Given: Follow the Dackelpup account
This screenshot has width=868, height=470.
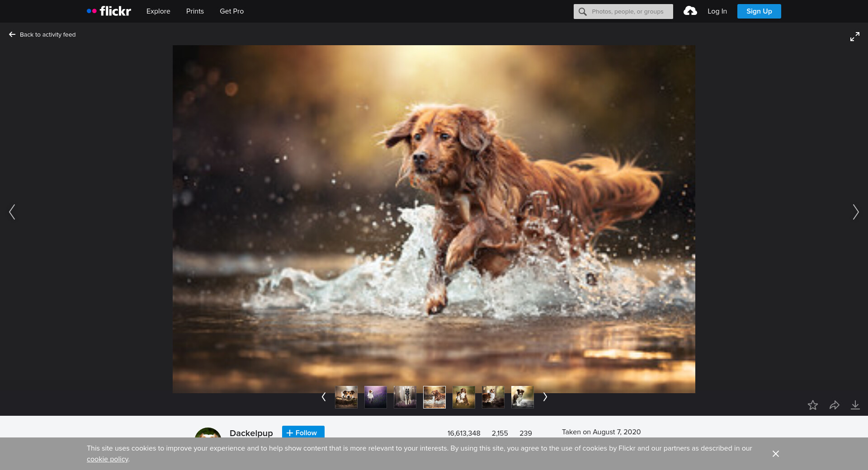Looking at the screenshot, I should [x=303, y=432].
